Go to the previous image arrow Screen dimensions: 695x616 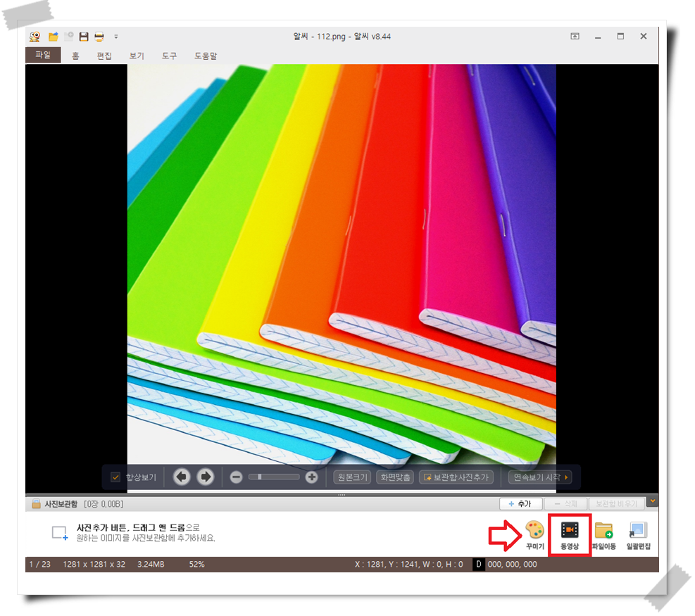click(182, 477)
